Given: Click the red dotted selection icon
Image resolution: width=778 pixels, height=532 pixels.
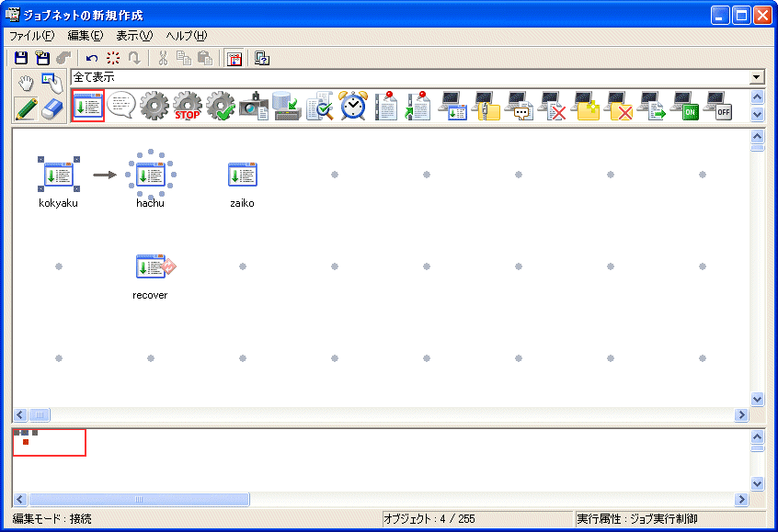Looking at the screenshot, I should pos(113,58).
